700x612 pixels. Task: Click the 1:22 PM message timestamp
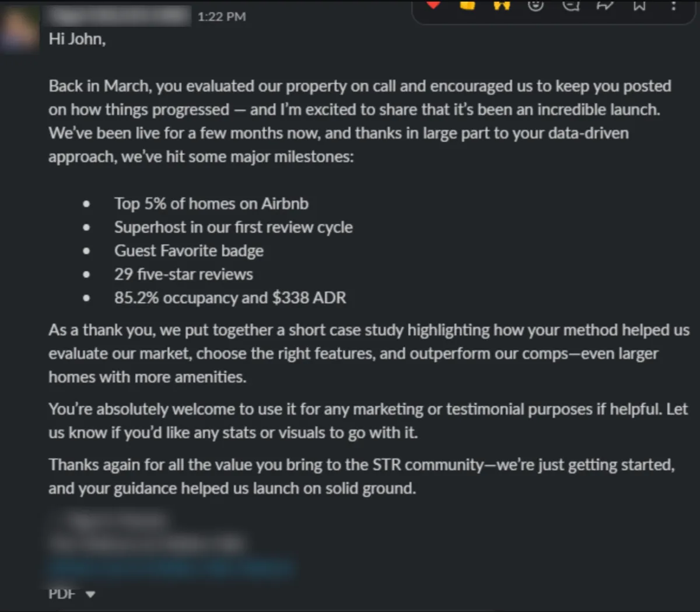tap(222, 17)
